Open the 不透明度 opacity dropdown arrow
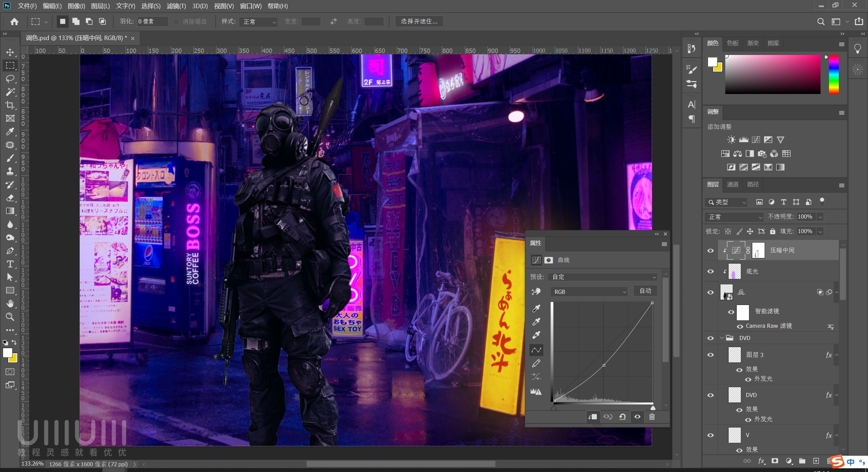 pos(821,217)
